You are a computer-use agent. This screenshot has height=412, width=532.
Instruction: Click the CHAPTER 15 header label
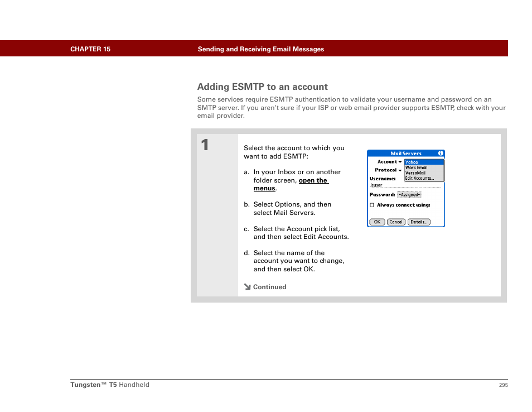90,49
